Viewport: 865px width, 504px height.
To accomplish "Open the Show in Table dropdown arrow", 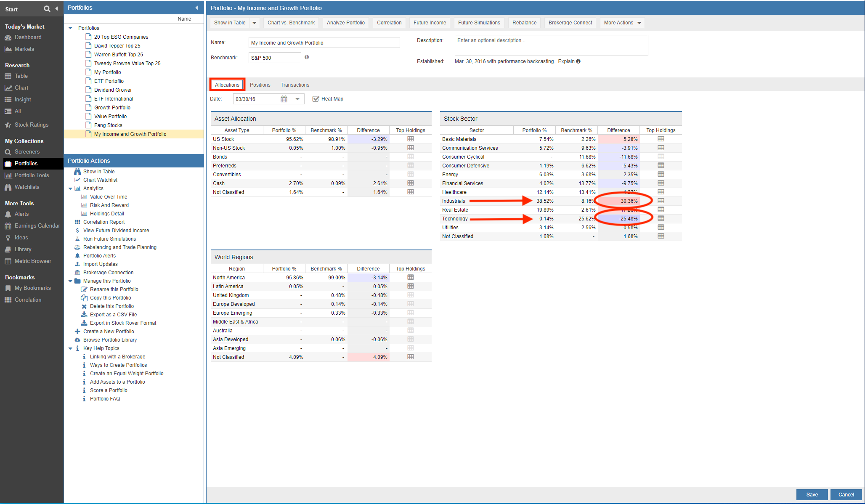I will 254,23.
